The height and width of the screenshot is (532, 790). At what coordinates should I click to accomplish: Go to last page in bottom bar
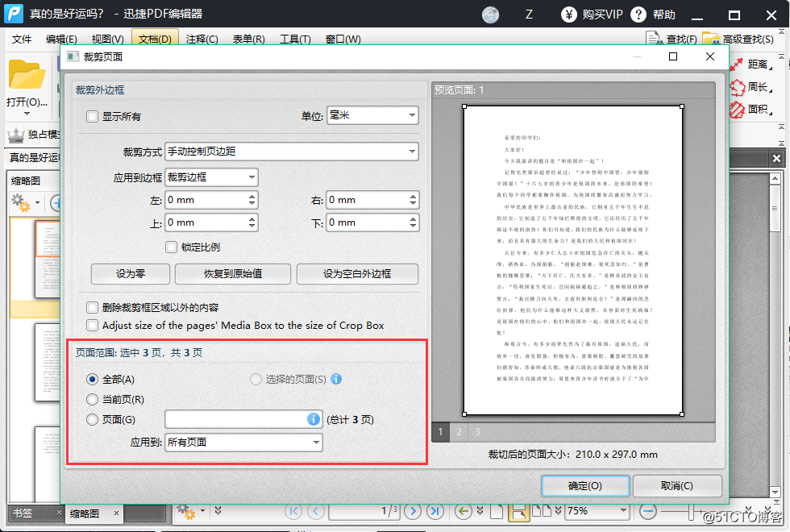click(x=435, y=511)
